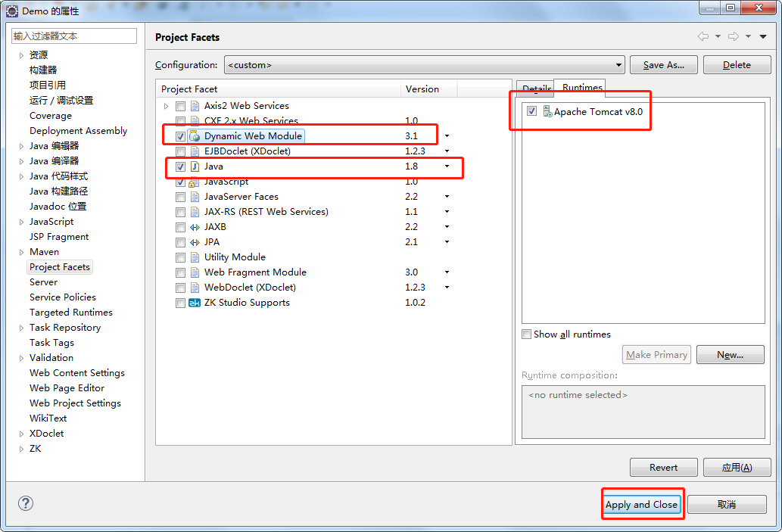Toggle the Show all runtimes checkbox
This screenshot has width=782, height=532.
click(526, 334)
